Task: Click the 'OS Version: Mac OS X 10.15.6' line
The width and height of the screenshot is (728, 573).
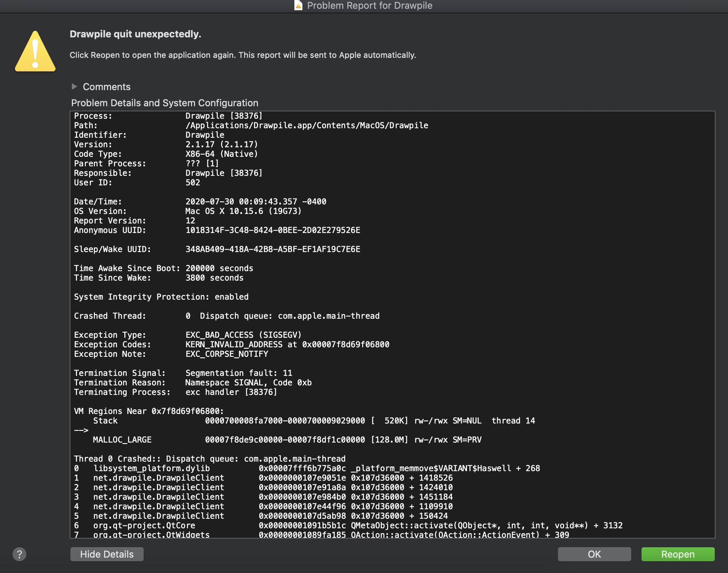Action: point(188,211)
